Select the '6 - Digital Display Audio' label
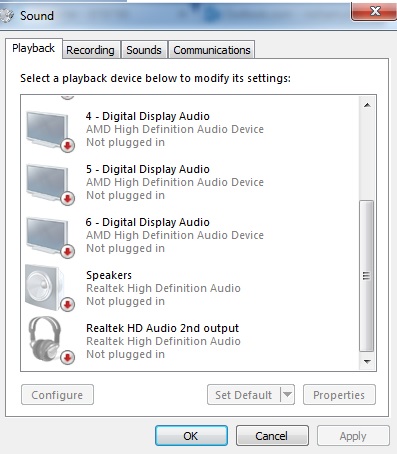Screen dimensions: 397x454 148,222
